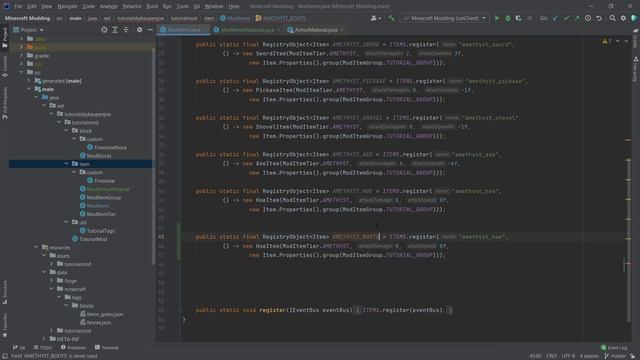640x360 pixels.
Task: Open the File menu
Action: (18, 7)
